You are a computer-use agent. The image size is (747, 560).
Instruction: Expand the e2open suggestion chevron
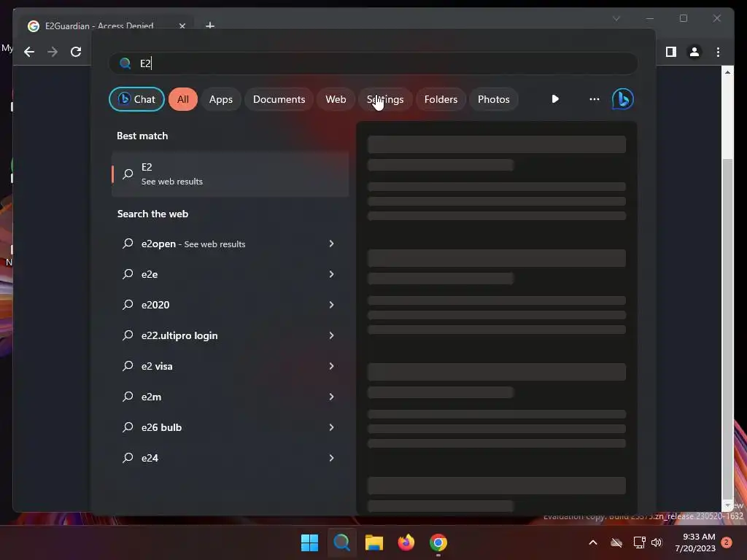pyautogui.click(x=332, y=244)
